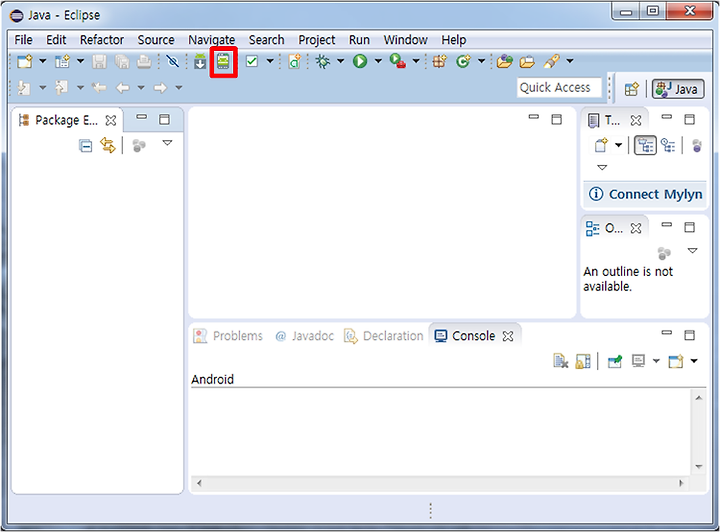Expand the Display Selected Console dropdown
The width and height of the screenshot is (720, 532).
point(657,361)
